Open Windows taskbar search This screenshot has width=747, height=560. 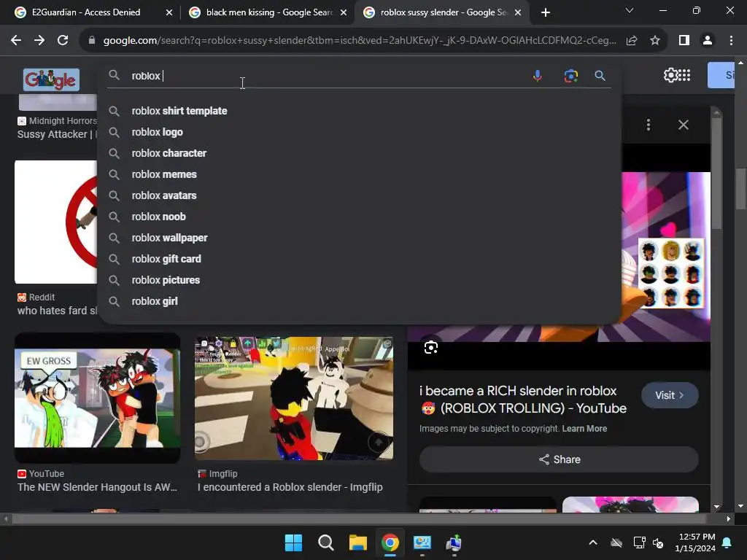point(326,542)
